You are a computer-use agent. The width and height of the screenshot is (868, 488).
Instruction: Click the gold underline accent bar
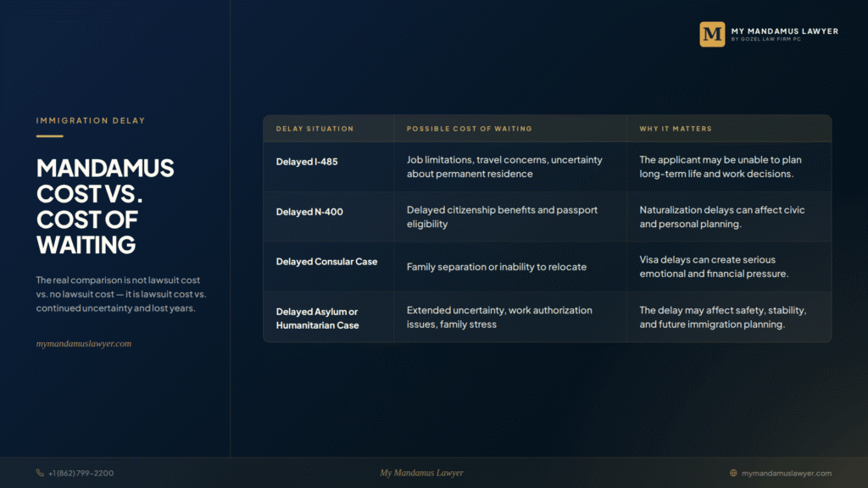pos(50,136)
